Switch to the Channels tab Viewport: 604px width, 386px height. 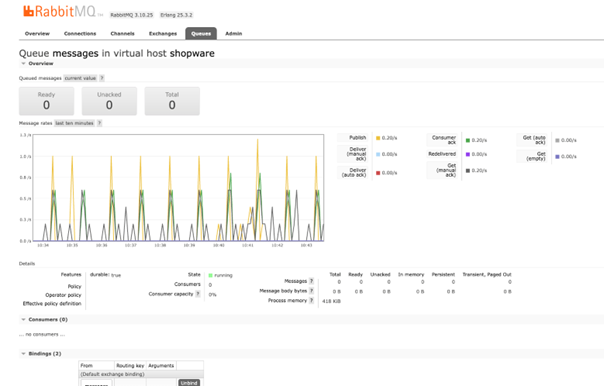[122, 34]
